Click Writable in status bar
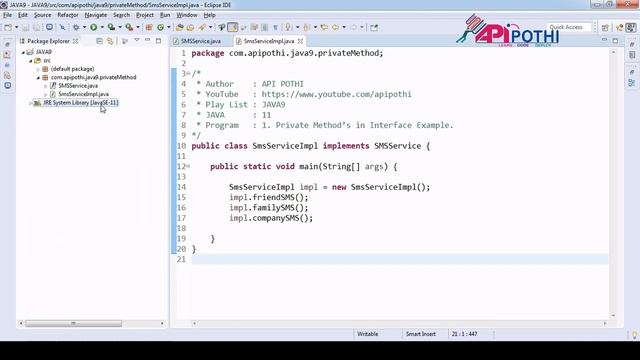This screenshot has width=640, height=360. coord(367,334)
